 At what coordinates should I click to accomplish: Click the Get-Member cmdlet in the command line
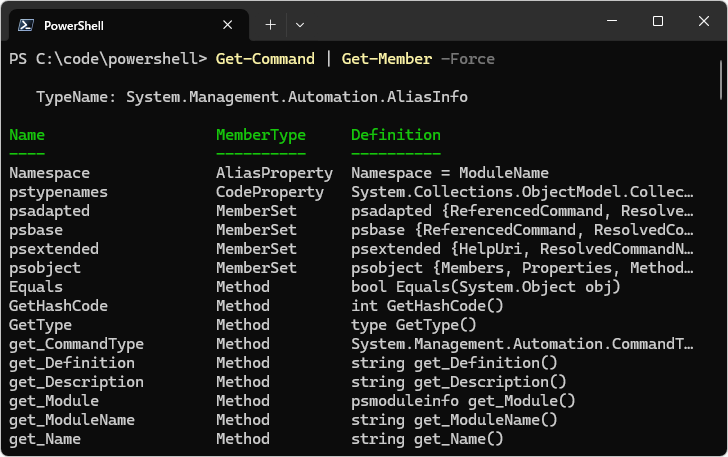point(386,59)
